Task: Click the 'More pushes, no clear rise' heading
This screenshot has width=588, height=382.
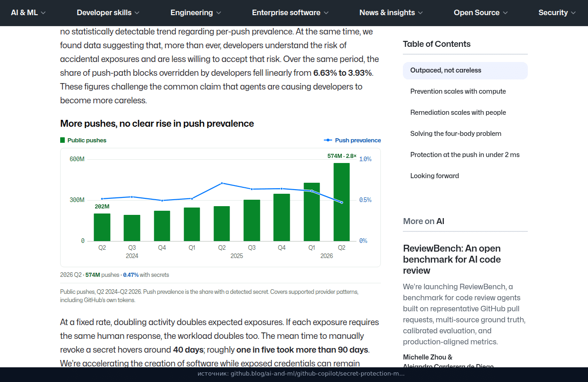Action: (x=157, y=124)
